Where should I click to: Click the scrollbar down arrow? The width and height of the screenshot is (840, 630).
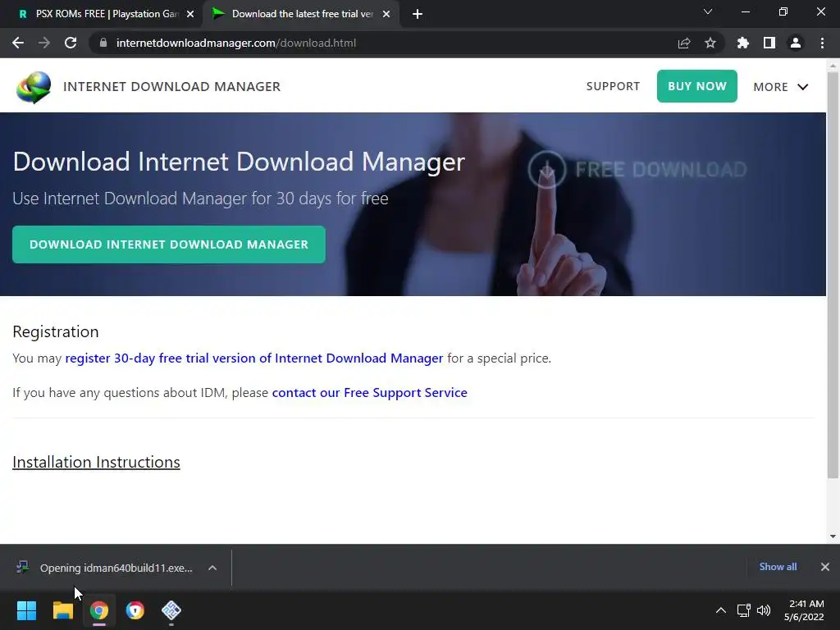[833, 536]
